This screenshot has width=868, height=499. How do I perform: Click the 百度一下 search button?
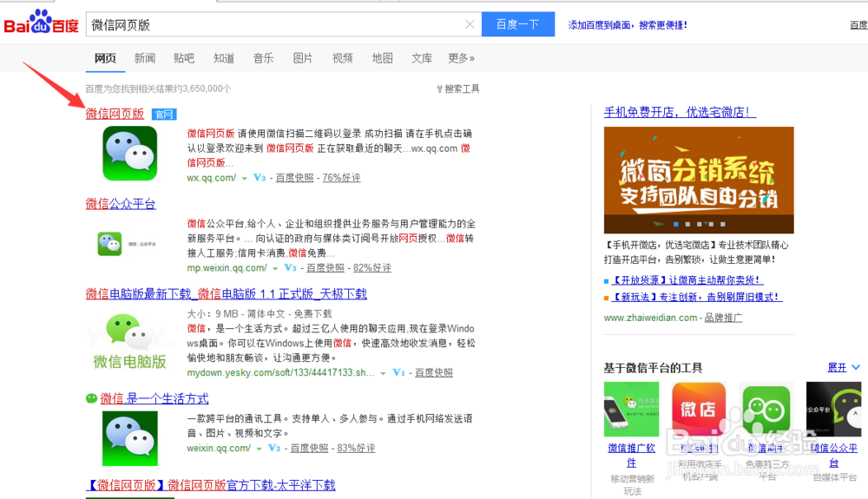coord(518,24)
